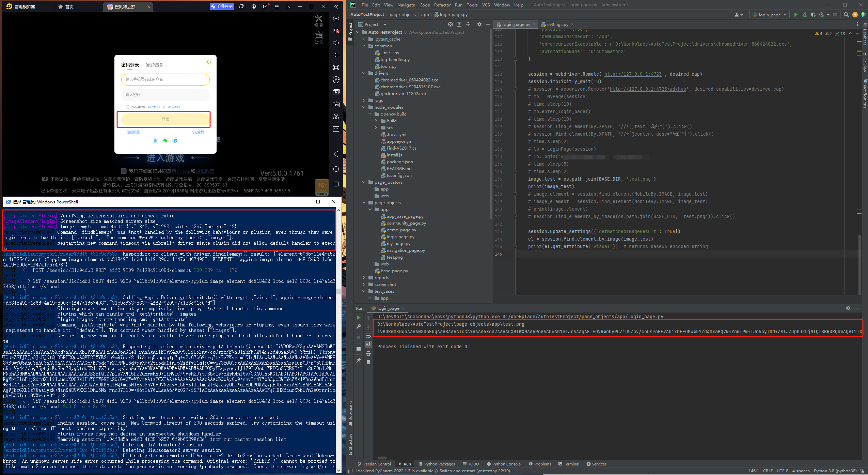The height and width of the screenshot is (475, 868).
Task: Collapse the node_modules folder
Action: 364,107
